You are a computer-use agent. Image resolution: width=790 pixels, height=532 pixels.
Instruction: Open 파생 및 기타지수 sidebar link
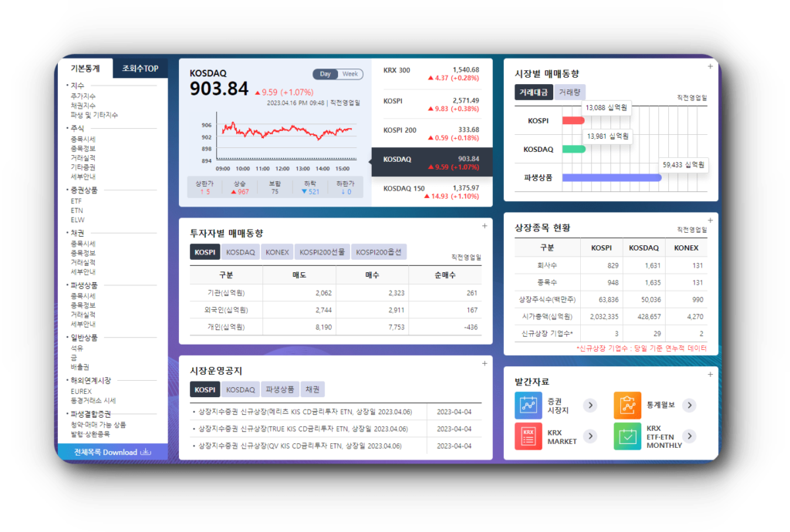coord(94,115)
